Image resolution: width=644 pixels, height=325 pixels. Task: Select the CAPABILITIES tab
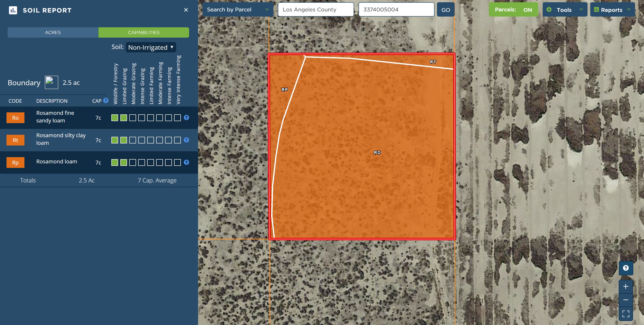click(143, 32)
